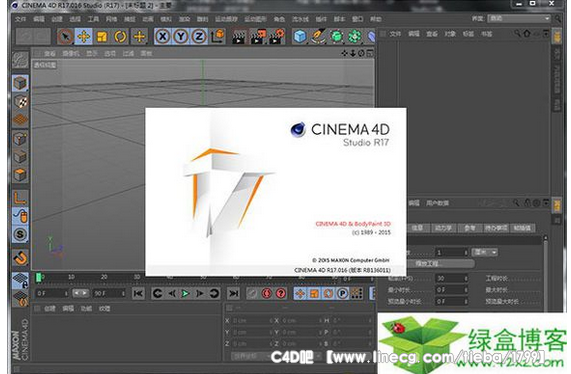This screenshot has width=571, height=374.
Task: Switch to Polygons mode
Action: coord(20,175)
